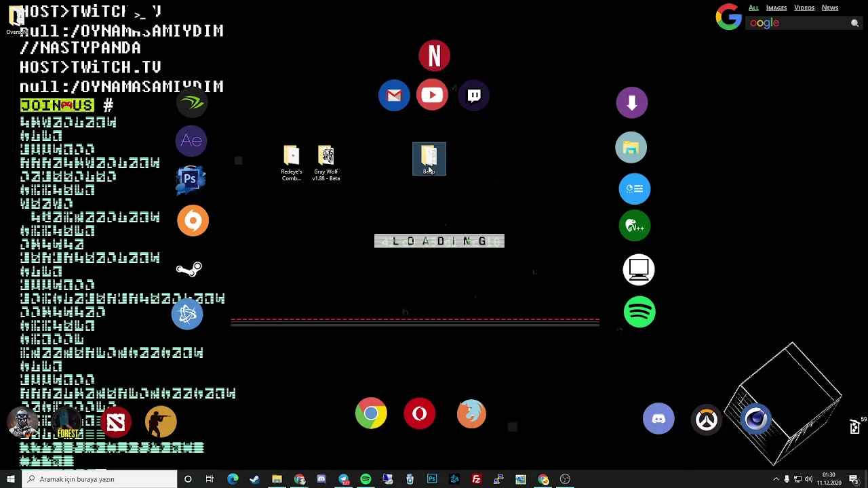Open the round File Explorer desktop icon
Image resolution: width=868 pixels, height=488 pixels.
point(631,148)
